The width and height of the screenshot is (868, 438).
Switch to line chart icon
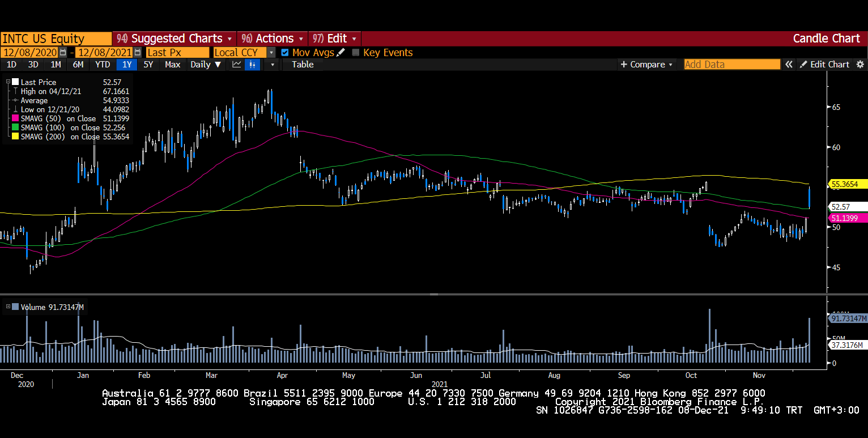click(237, 65)
